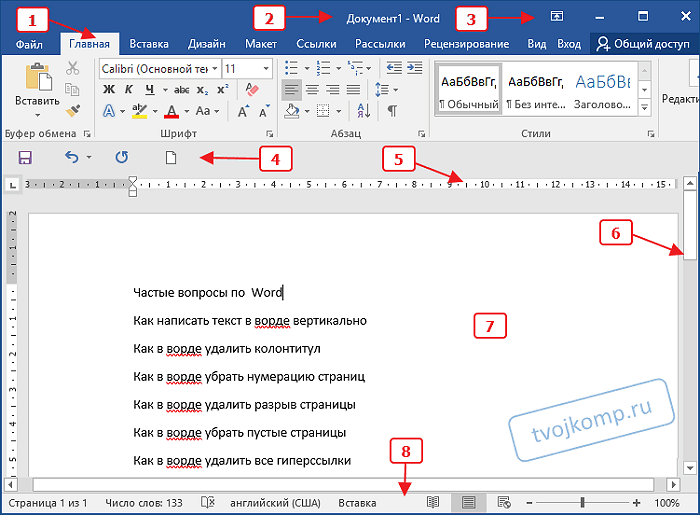Image resolution: width=700 pixels, height=515 pixels.
Task: Toggle Align Left paragraph alignment
Action: [x=292, y=90]
